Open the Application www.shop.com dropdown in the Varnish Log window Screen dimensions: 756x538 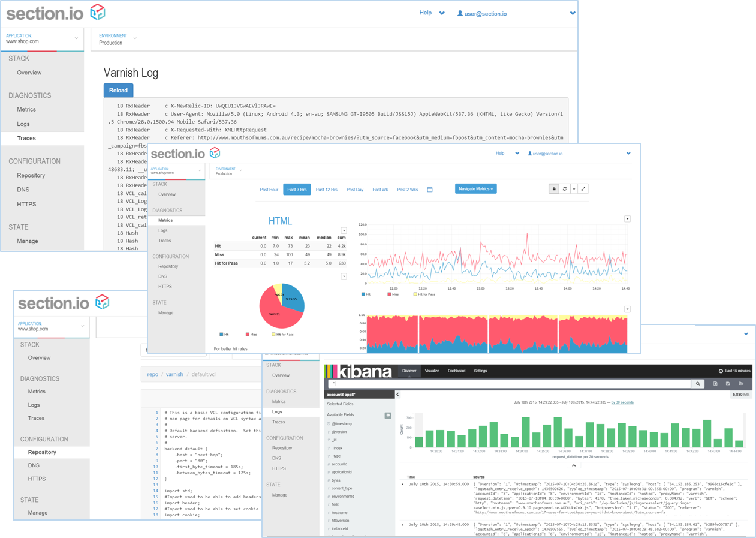point(42,39)
